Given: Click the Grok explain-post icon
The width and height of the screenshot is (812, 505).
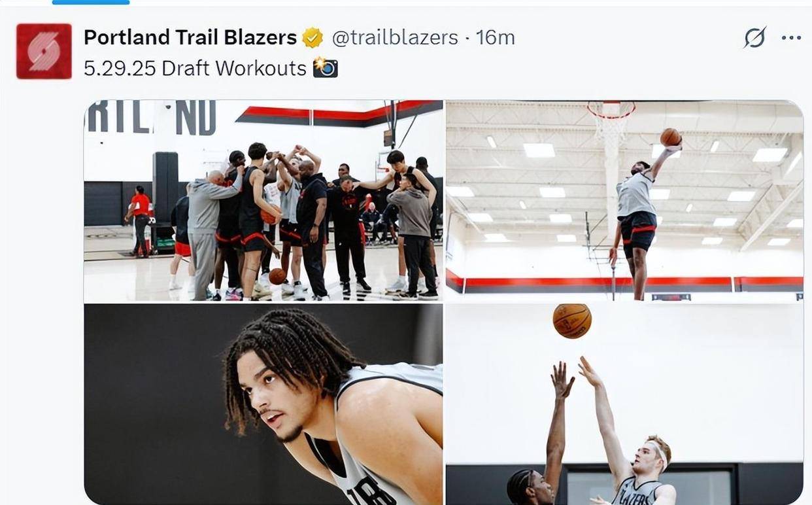Looking at the screenshot, I should coord(754,39).
